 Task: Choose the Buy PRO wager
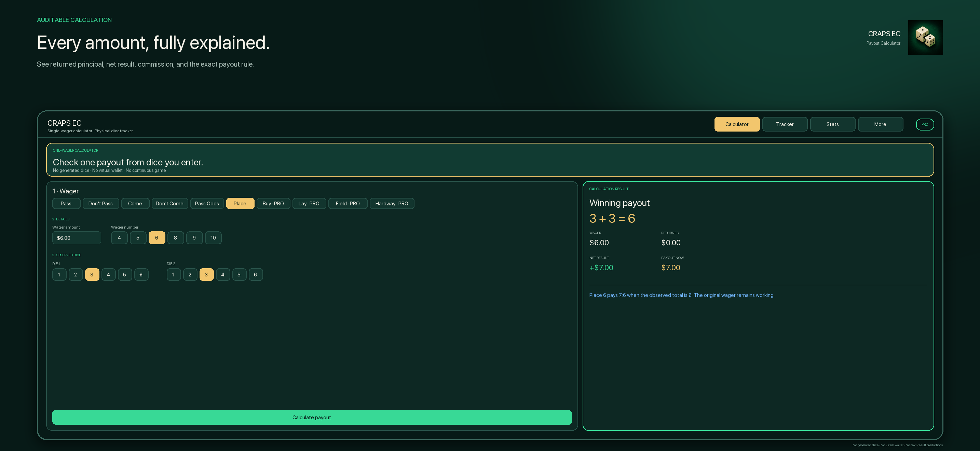click(273, 203)
